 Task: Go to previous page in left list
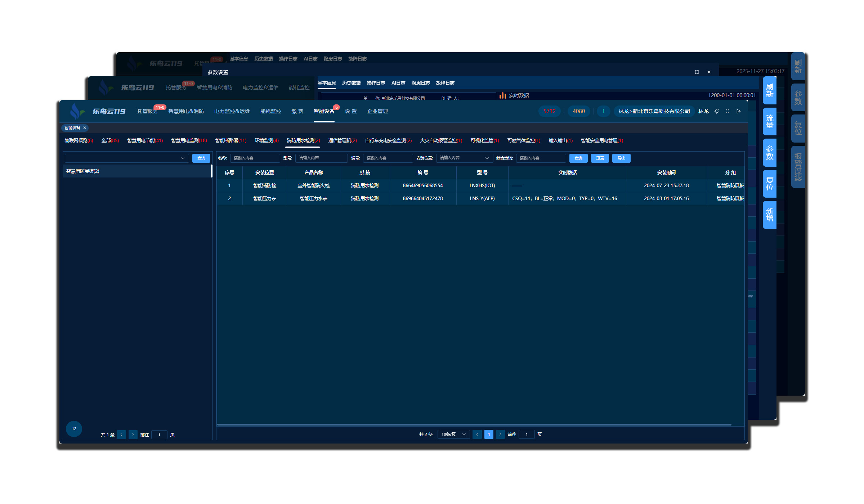121,435
